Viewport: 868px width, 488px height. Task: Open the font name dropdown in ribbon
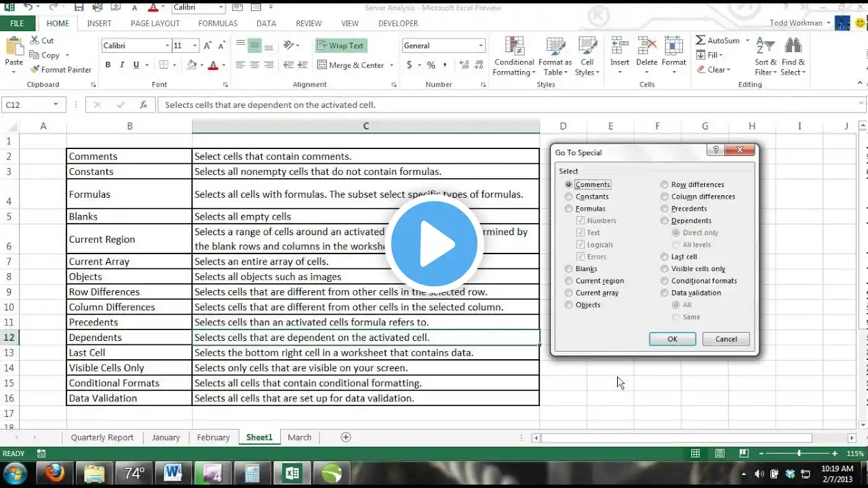point(167,46)
